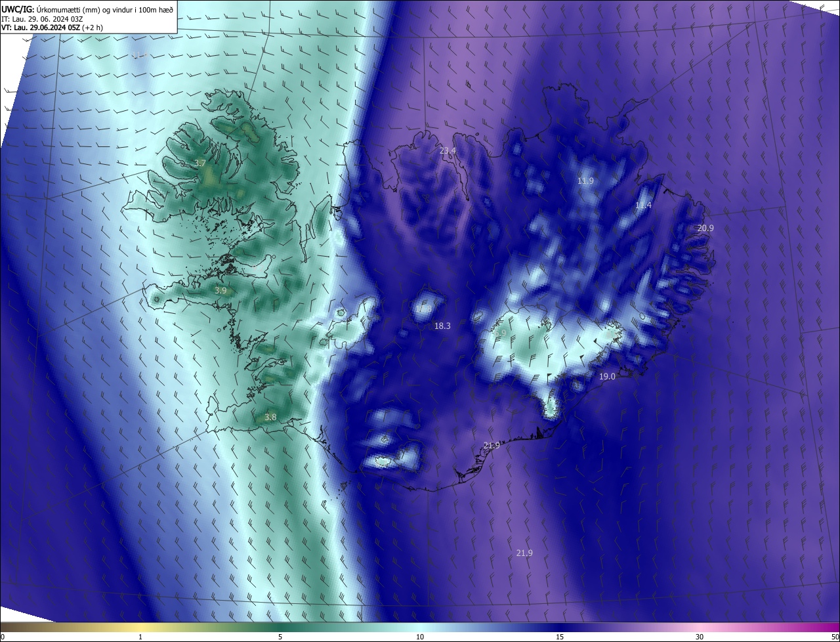This screenshot has height=642, width=840.
Task: Click the 5 tick label on the color scale
Action: (280, 637)
